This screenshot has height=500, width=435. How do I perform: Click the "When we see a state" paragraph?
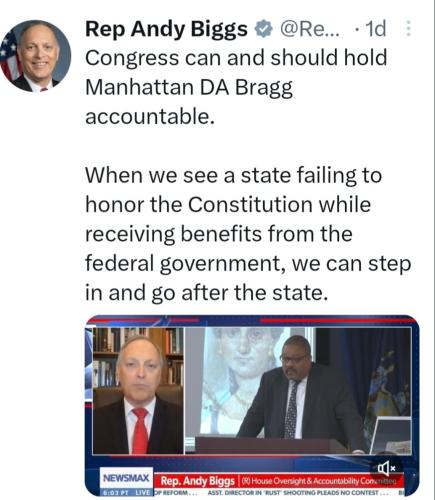248,234
